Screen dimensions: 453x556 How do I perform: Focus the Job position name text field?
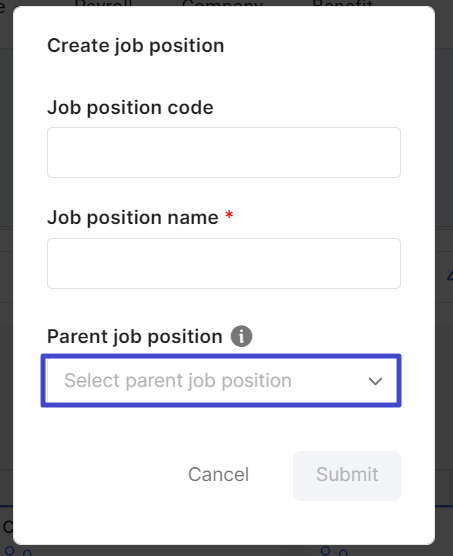point(224,263)
